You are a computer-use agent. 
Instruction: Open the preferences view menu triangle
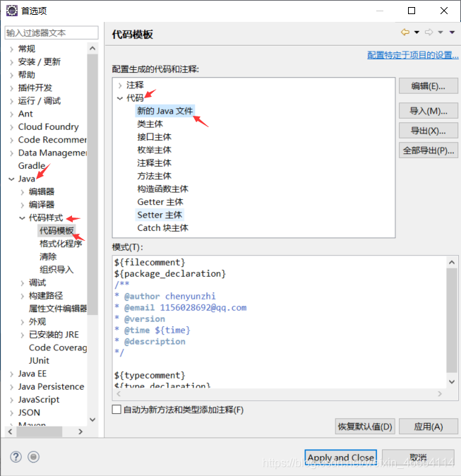pos(452,32)
